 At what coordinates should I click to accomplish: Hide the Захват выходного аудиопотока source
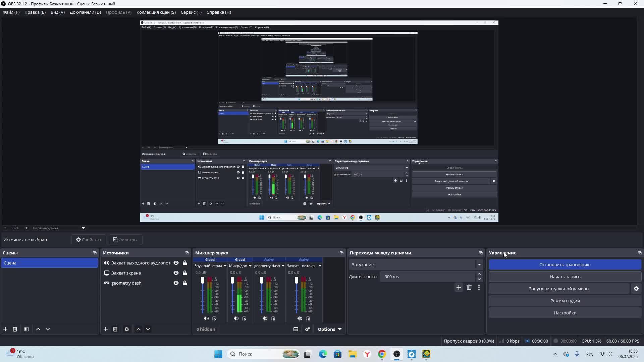pos(176,263)
